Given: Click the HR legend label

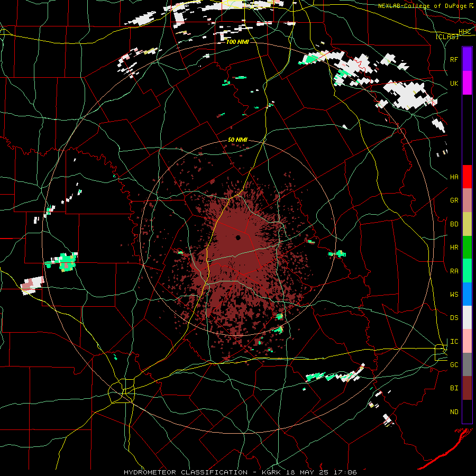Looking at the screenshot, I should pyautogui.click(x=454, y=248).
